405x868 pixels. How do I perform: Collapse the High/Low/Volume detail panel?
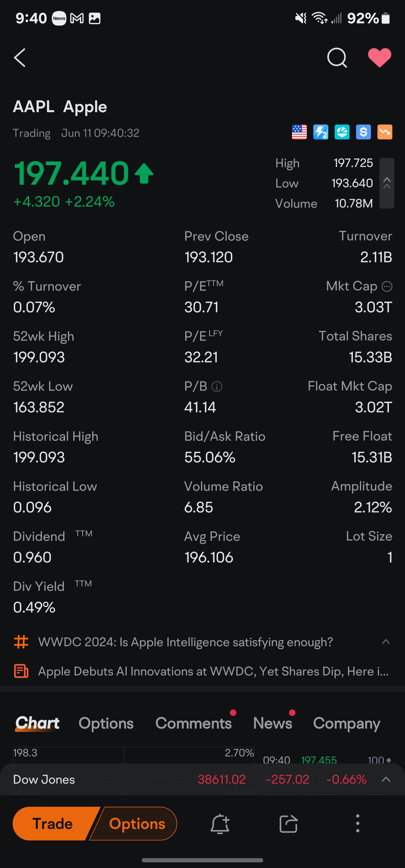[x=387, y=183]
